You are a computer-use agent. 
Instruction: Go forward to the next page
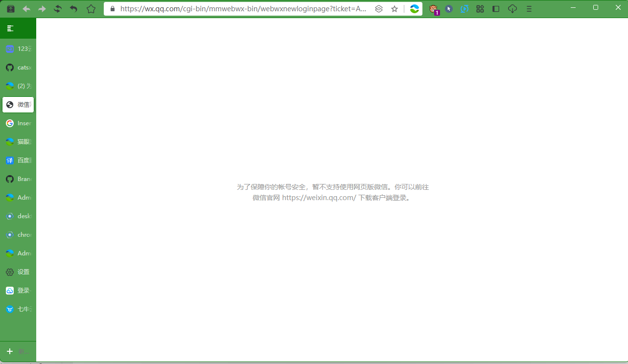[x=42, y=9]
